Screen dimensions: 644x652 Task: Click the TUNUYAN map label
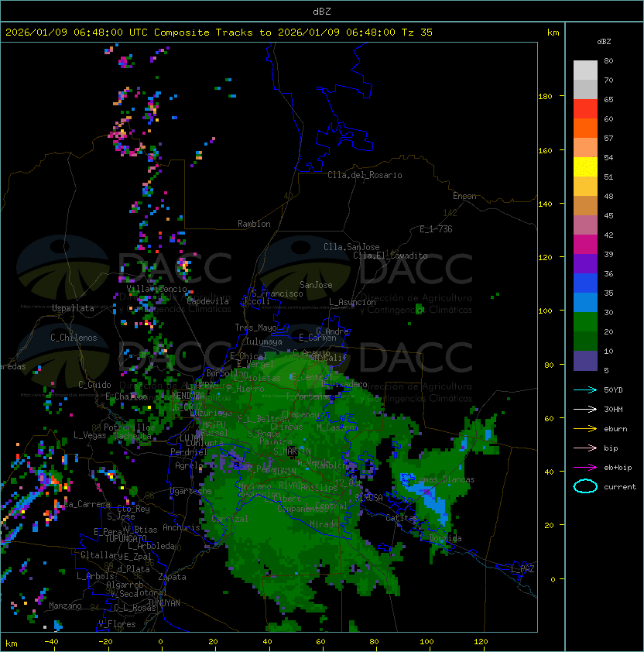pyautogui.click(x=164, y=603)
